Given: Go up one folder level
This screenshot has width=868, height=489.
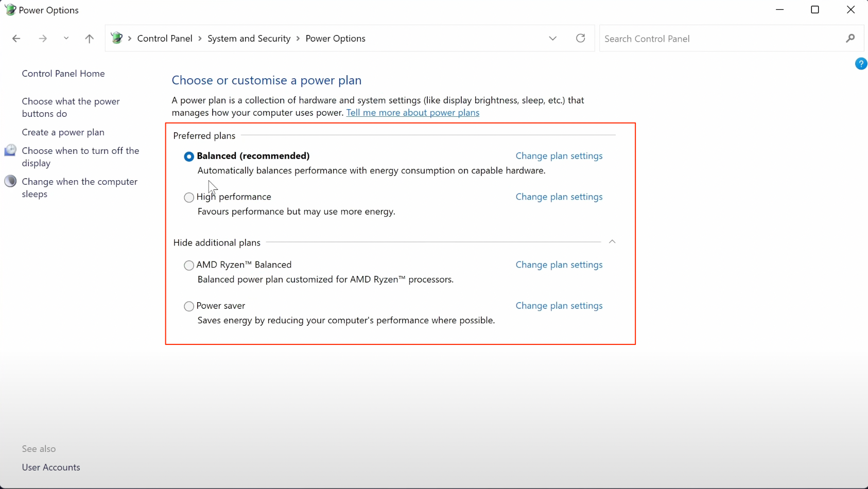Looking at the screenshot, I should pyautogui.click(x=89, y=39).
